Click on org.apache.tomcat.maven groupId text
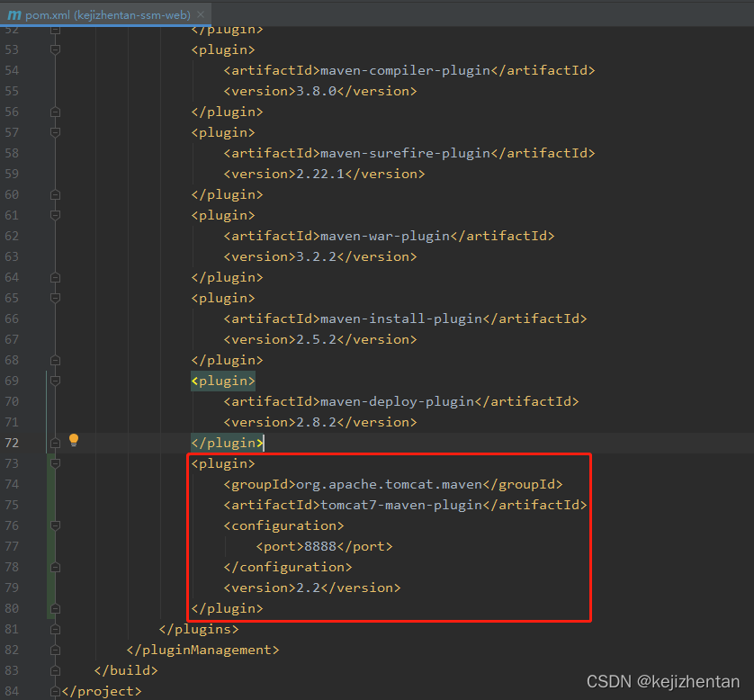 389,484
